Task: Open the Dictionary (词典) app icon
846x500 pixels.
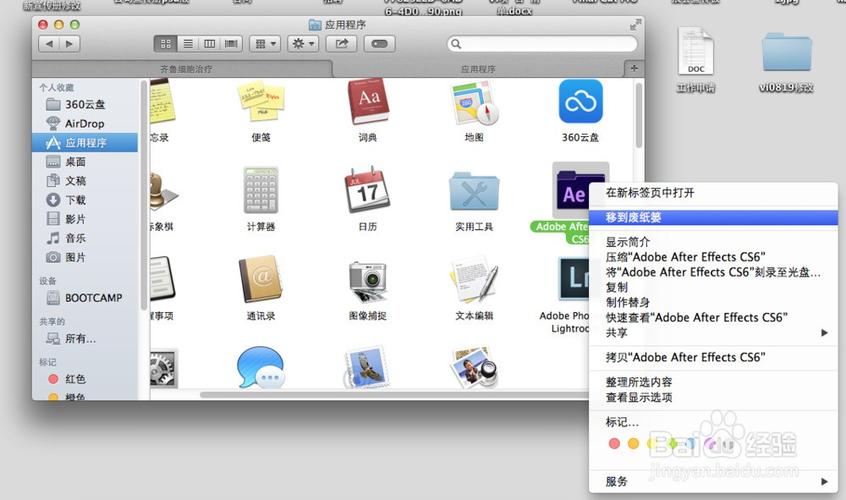Action: [368, 101]
